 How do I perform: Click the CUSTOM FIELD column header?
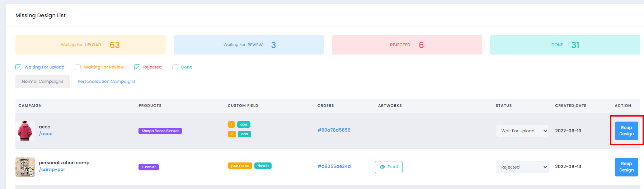click(243, 106)
